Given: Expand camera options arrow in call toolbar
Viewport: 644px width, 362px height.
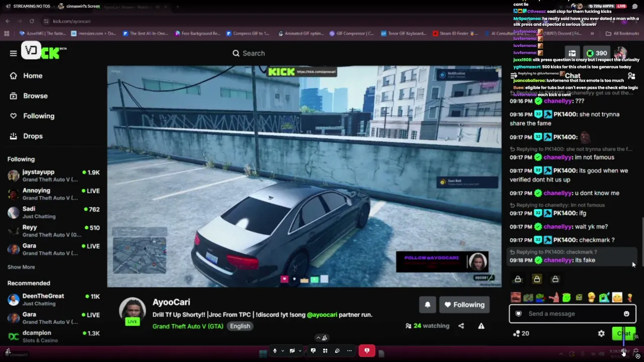Looking at the screenshot, I should pyautogui.click(x=300, y=350).
